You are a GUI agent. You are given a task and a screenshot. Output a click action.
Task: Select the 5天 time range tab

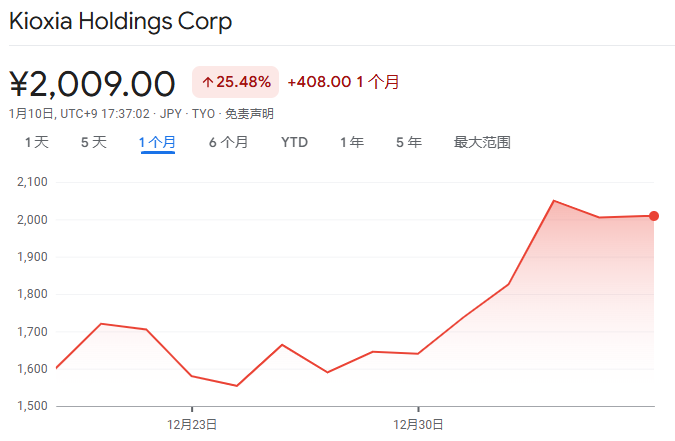(93, 142)
